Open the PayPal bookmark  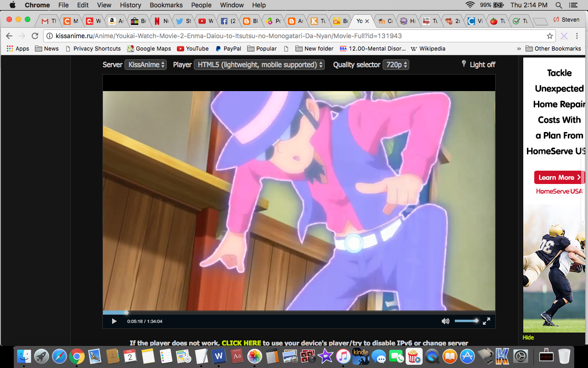(x=228, y=48)
